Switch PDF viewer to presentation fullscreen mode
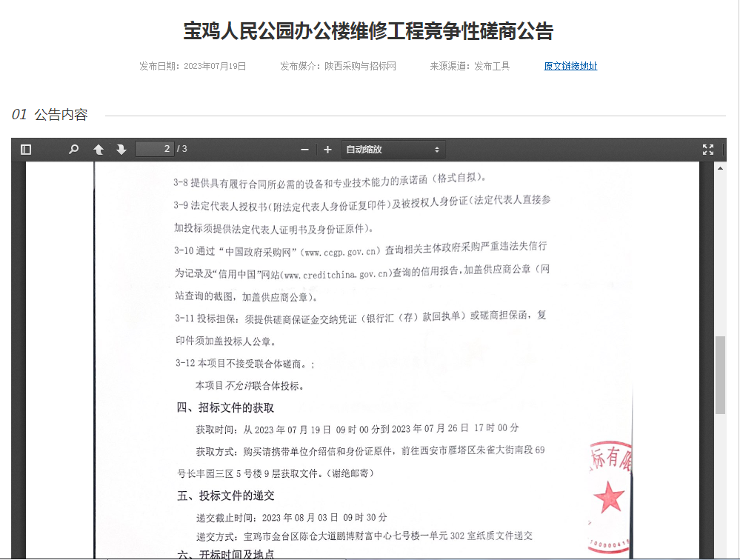 pos(708,150)
